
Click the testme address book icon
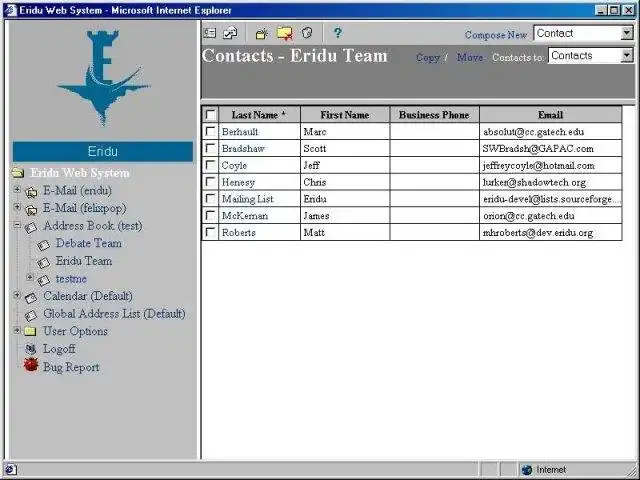pyautogui.click(x=43, y=280)
